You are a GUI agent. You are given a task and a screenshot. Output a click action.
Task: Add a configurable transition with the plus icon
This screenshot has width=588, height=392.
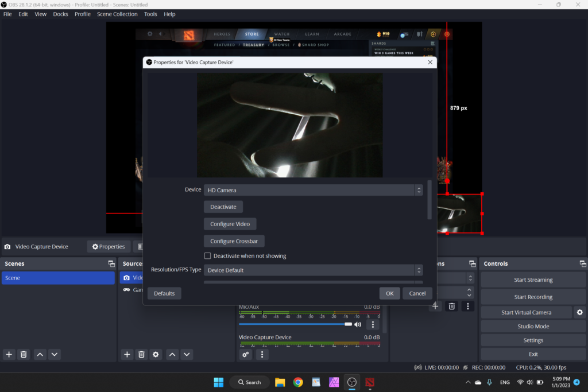[435, 306]
